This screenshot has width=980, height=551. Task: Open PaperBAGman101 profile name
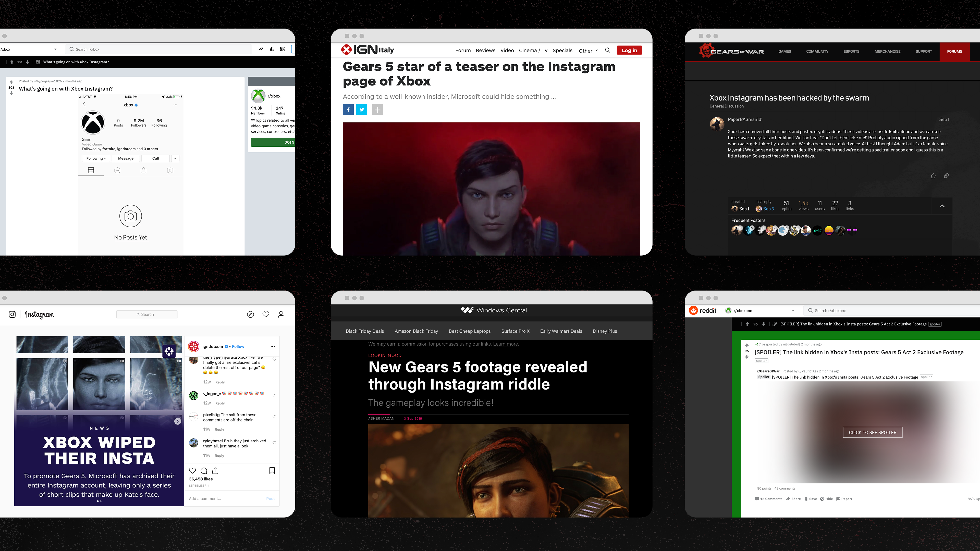pyautogui.click(x=745, y=119)
